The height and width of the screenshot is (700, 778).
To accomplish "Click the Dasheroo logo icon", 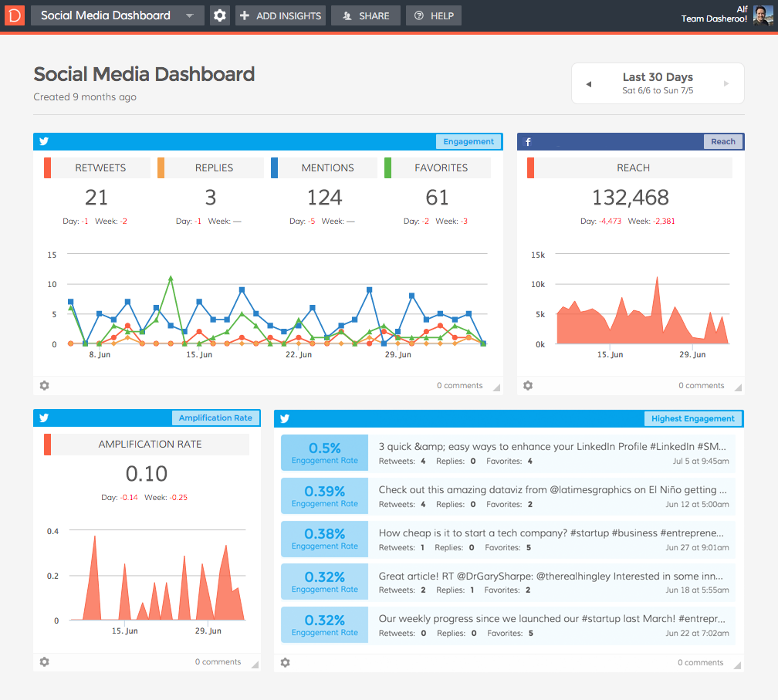I will coord(13,15).
